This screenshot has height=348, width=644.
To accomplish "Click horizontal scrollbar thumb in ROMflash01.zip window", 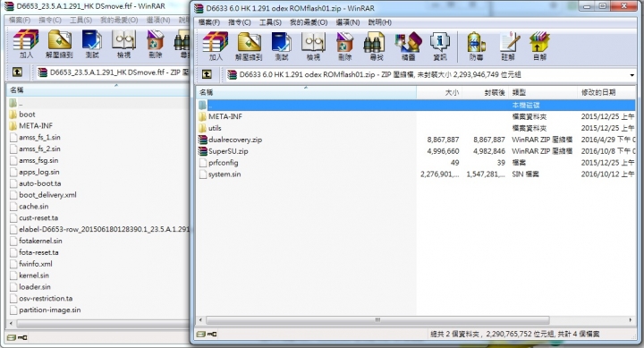I will point(377,319).
